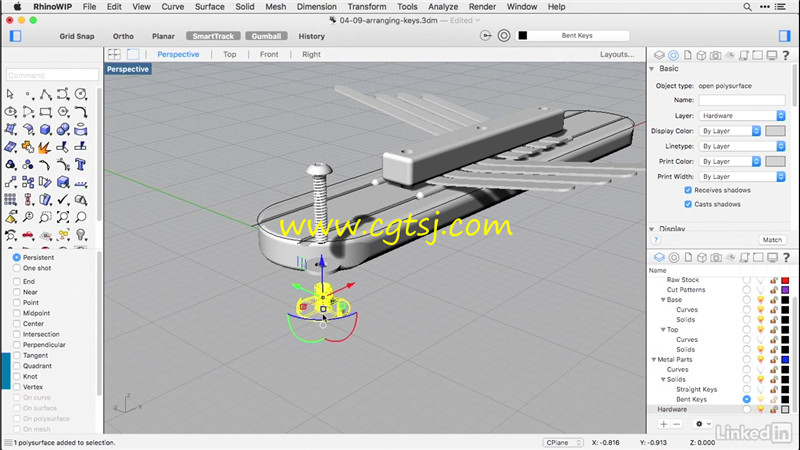Choose the Join puzzle-piece tool

tap(28, 147)
